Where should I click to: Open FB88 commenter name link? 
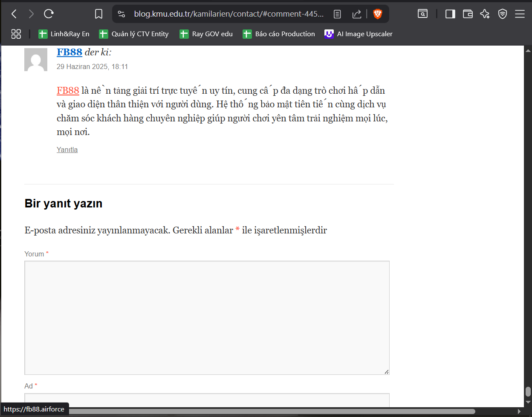point(69,52)
